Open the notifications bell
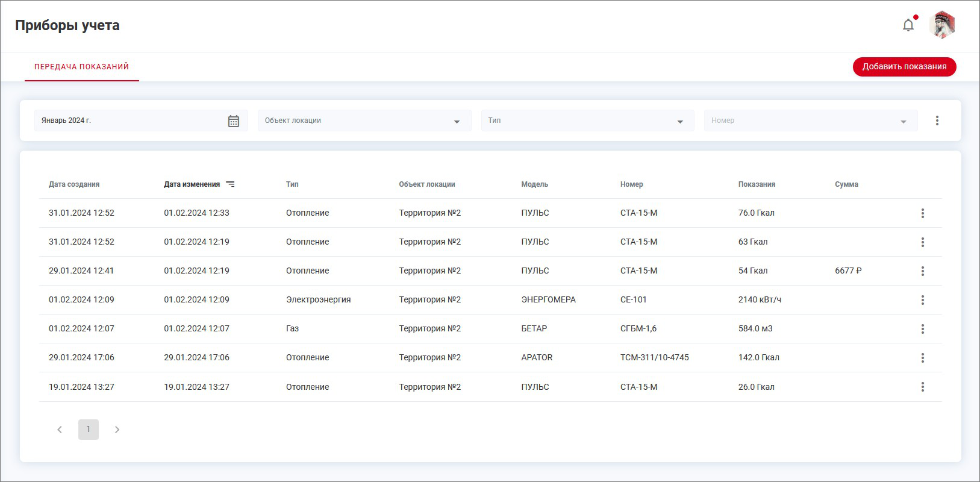The width and height of the screenshot is (980, 482). (x=908, y=25)
